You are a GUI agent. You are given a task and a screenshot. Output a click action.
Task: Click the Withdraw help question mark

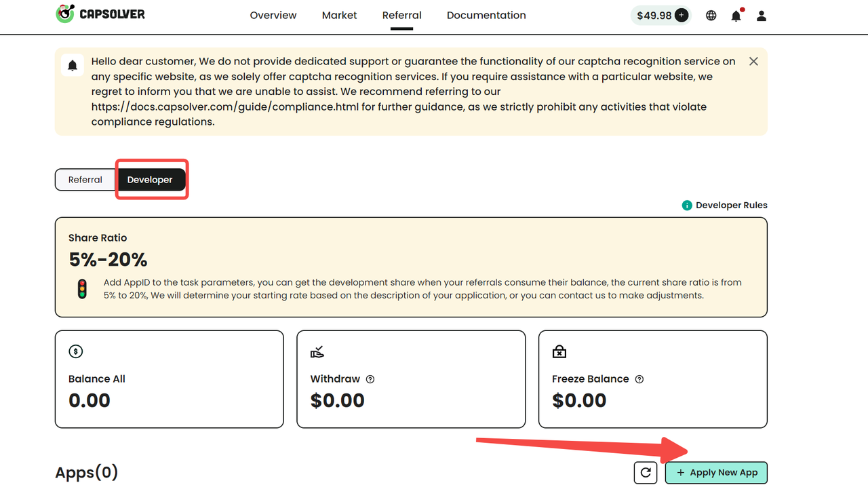pyautogui.click(x=370, y=379)
